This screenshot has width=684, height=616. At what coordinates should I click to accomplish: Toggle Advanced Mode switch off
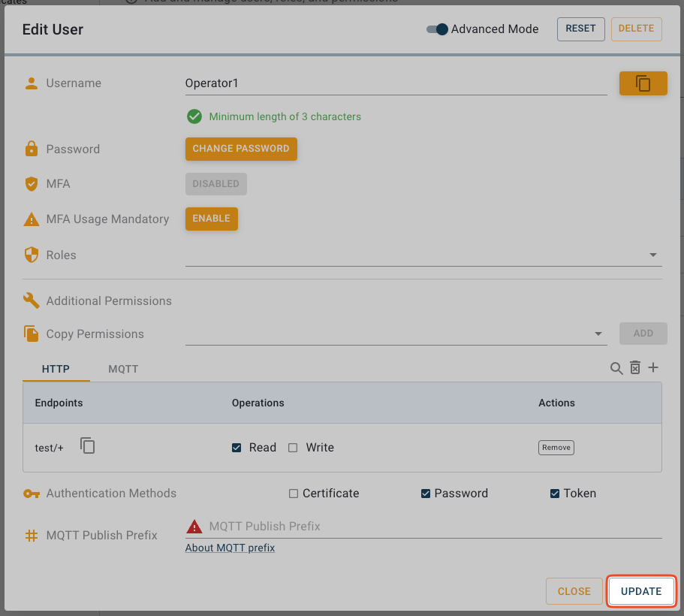point(437,29)
